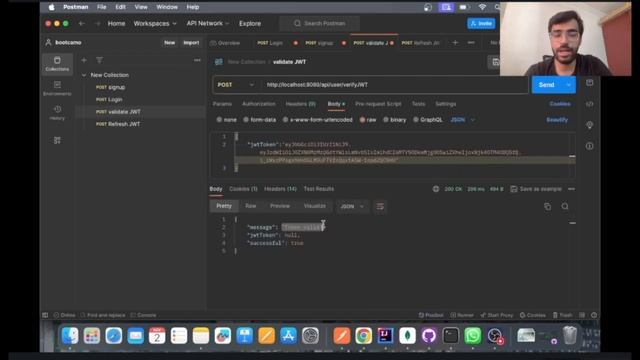
Task: Open the Environments sidebar panel
Action: pos(57,88)
